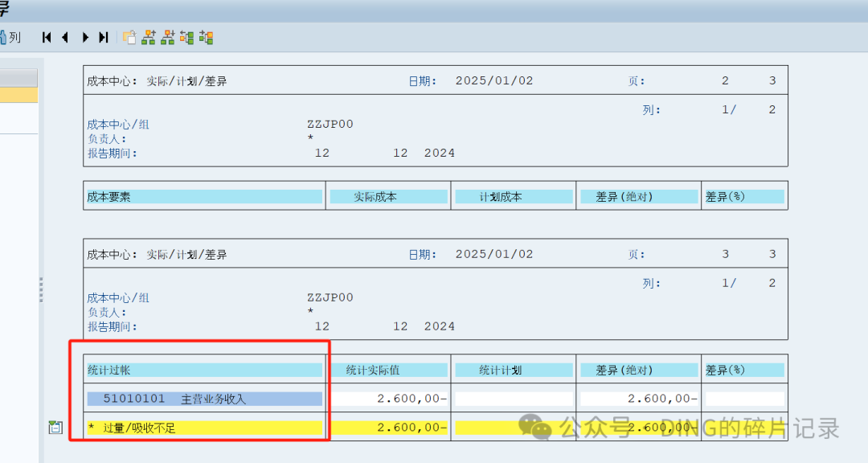Click 差异(%) header in the 统计过帐 table
The image size is (868, 463).
[x=744, y=370]
